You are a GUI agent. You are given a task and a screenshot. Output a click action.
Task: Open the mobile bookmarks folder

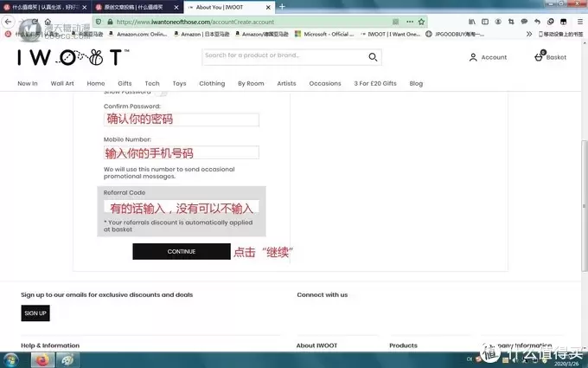[560, 34]
